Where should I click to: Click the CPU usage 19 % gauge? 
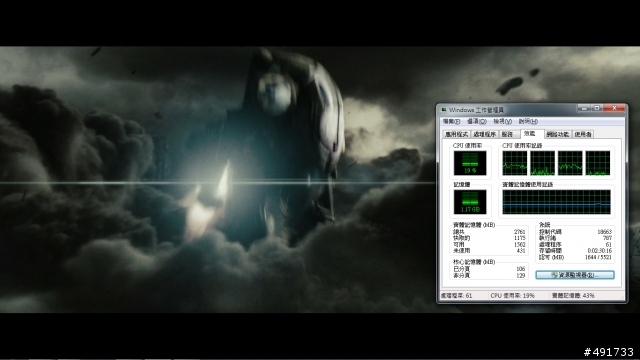[x=470, y=163]
